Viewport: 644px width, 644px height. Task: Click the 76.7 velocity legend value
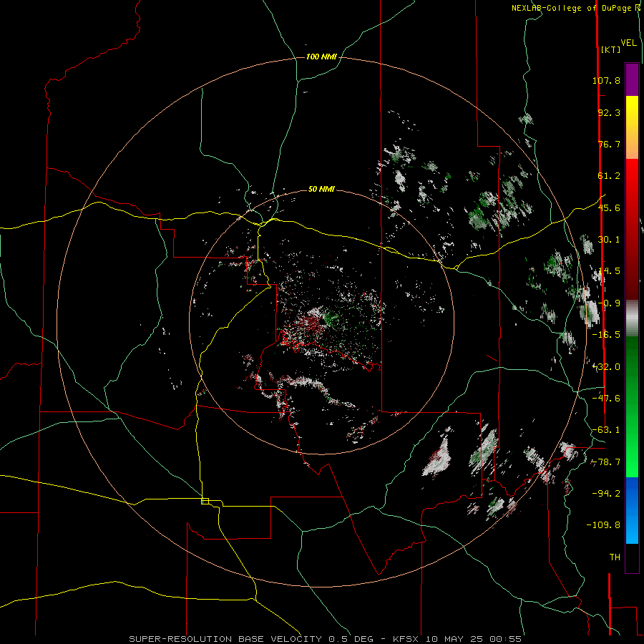(609, 144)
